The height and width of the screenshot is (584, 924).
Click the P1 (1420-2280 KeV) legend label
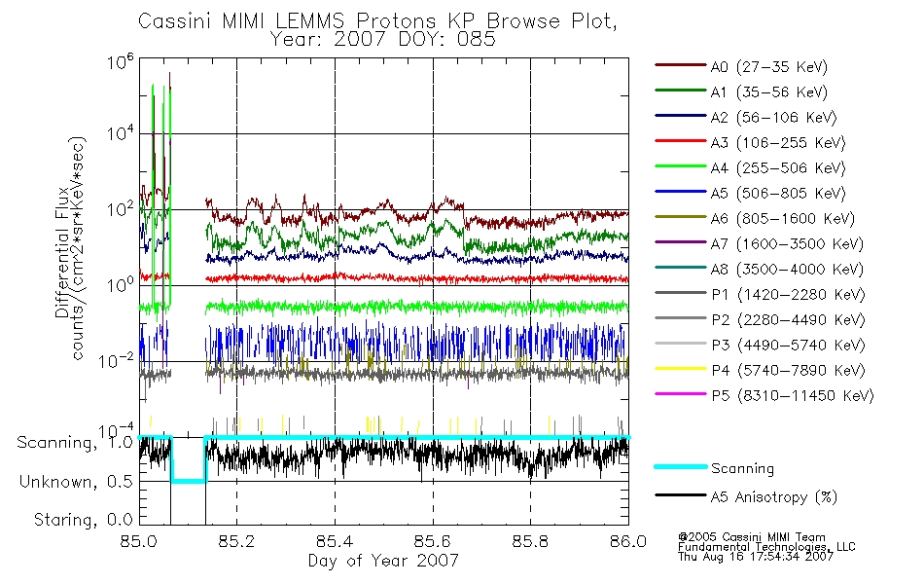[x=788, y=295]
